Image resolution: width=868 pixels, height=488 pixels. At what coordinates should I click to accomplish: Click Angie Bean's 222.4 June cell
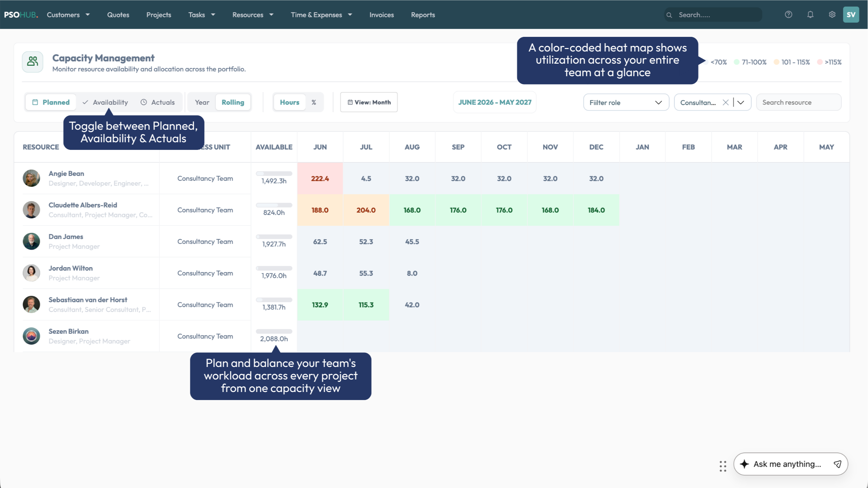(x=320, y=178)
